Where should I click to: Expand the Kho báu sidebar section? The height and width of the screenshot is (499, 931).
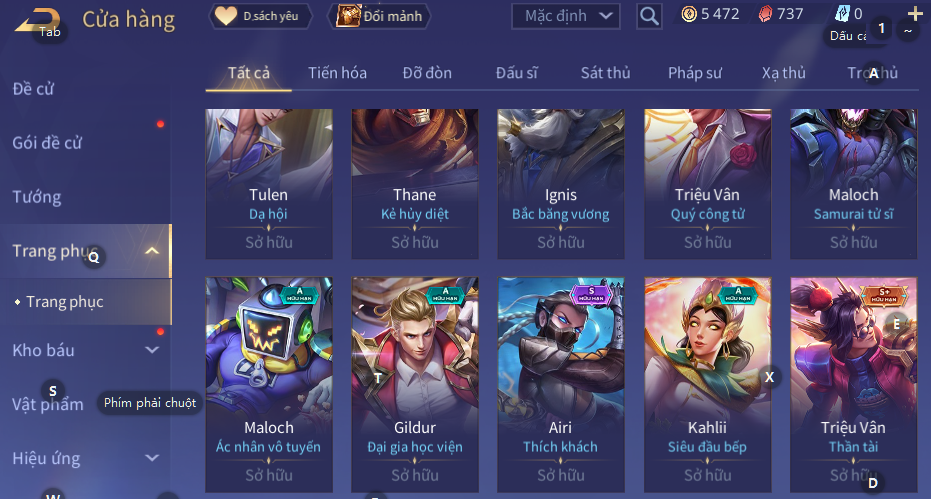coord(152,350)
